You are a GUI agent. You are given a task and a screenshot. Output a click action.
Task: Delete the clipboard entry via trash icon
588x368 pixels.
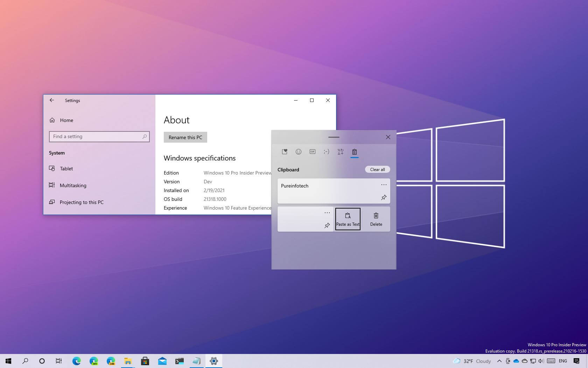click(x=376, y=219)
